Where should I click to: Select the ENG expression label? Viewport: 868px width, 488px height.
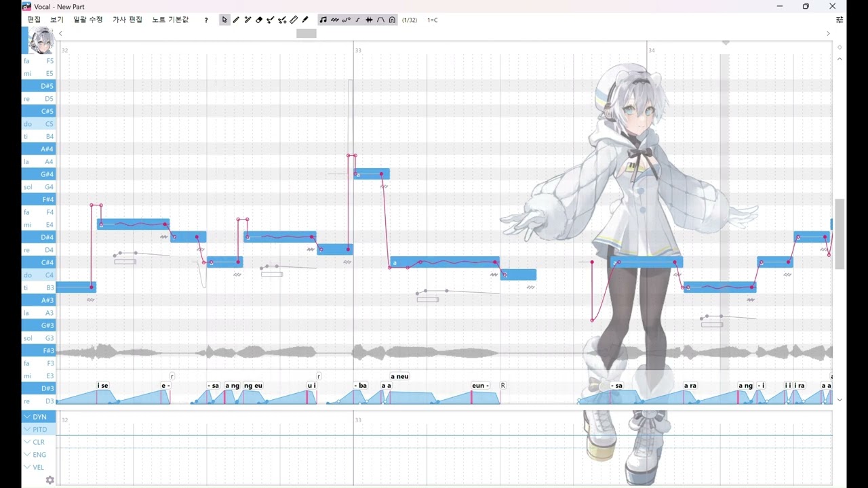pyautogui.click(x=39, y=455)
